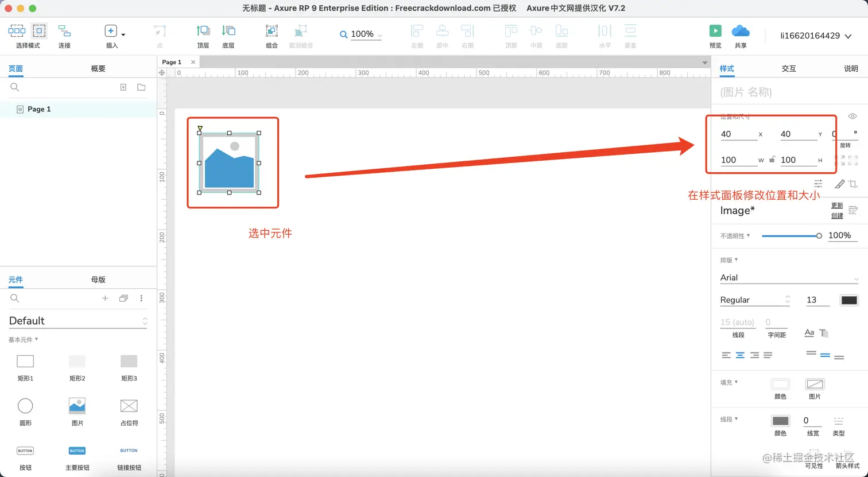Toggle the eye visibility icon
868x477 pixels.
[852, 117]
